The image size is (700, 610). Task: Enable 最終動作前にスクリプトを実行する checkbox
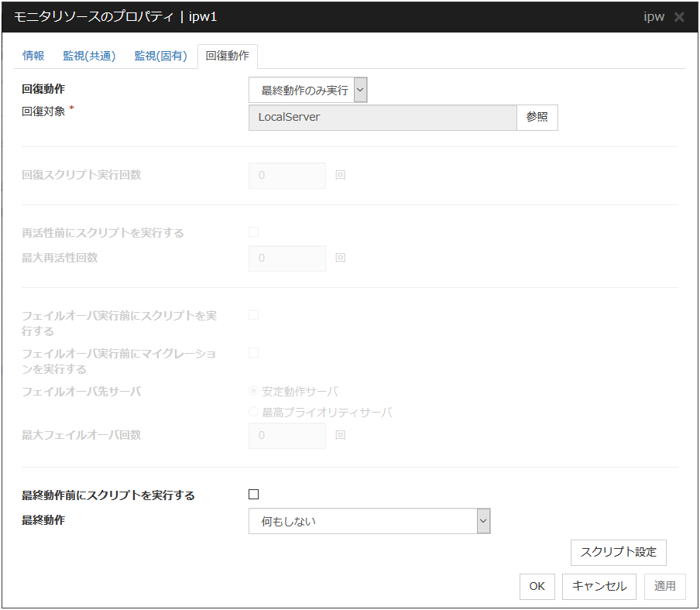click(x=253, y=495)
